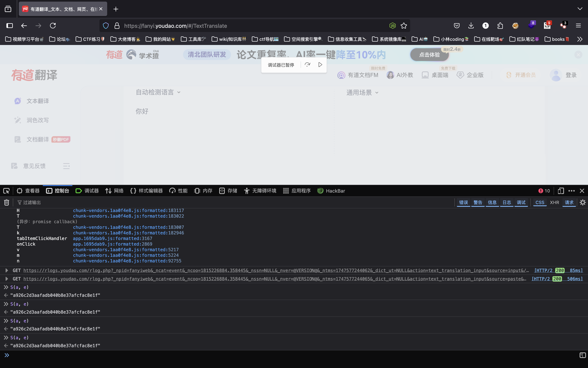This screenshot has width=588, height=368.
Task: Expand the first GET rlogs request entry
Action: [7, 270]
